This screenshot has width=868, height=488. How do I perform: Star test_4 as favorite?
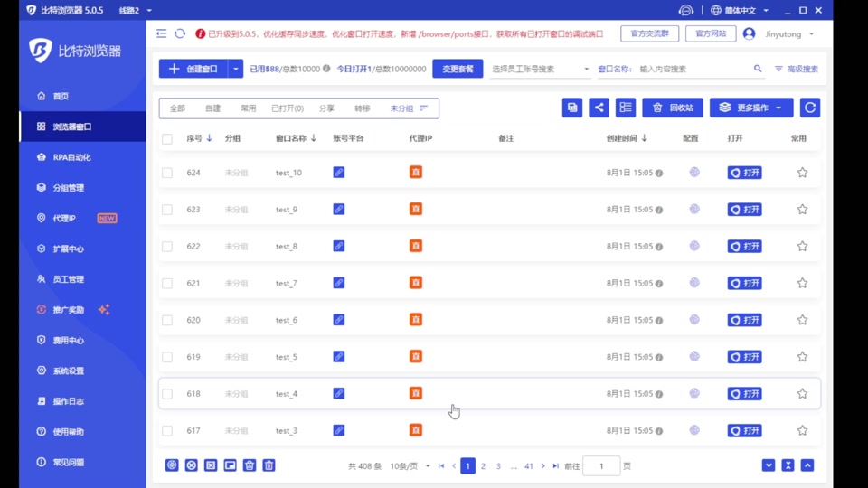(x=802, y=393)
